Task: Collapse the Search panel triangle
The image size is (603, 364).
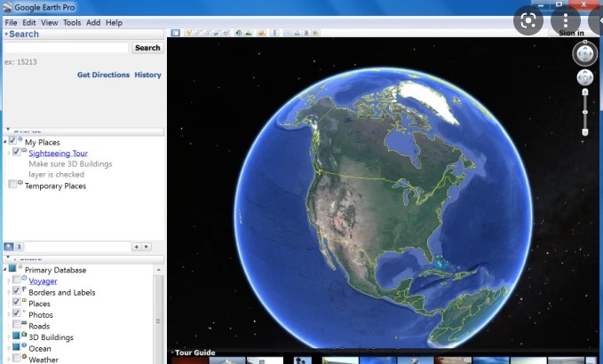Action: coord(6,35)
